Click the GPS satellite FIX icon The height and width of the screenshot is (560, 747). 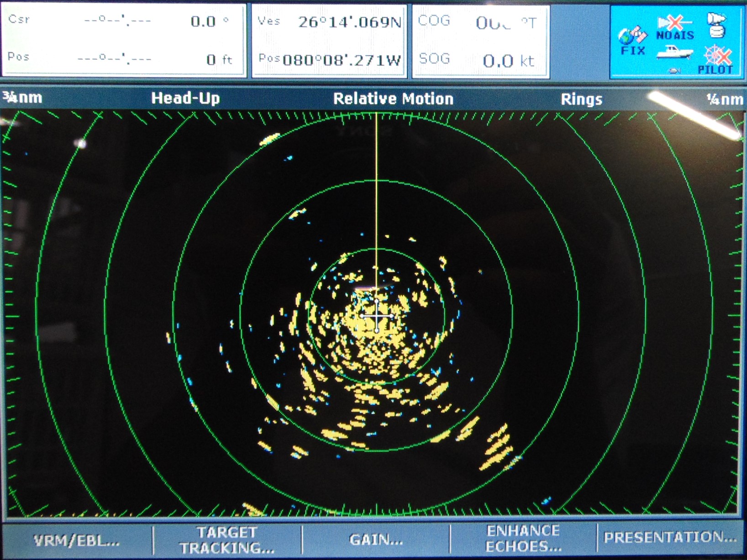(x=632, y=41)
